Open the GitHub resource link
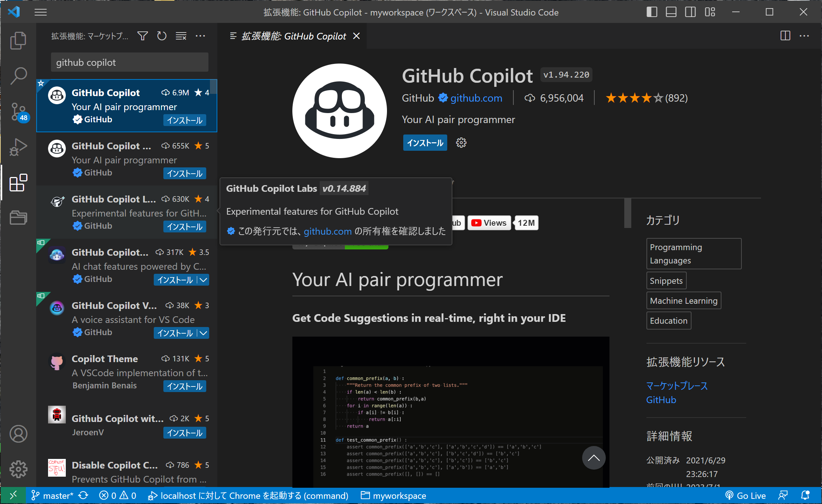 click(x=661, y=400)
